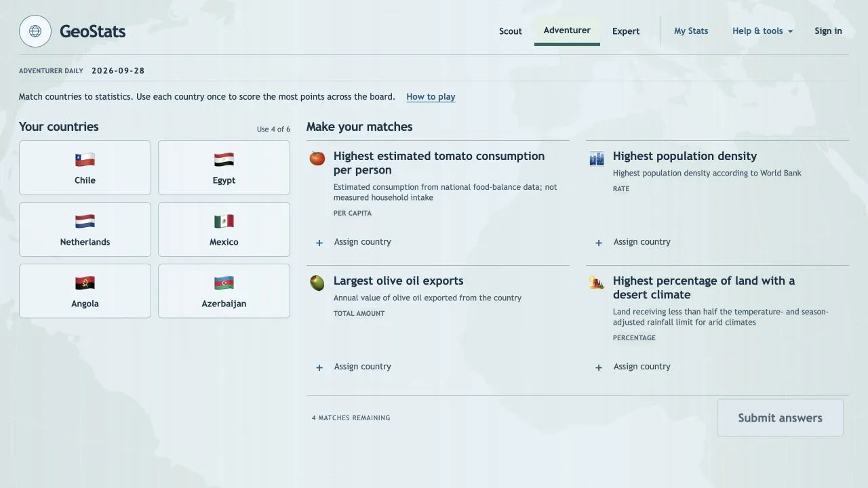This screenshot has width=868, height=488.
Task: Click the Submit answers button
Action: (x=780, y=418)
